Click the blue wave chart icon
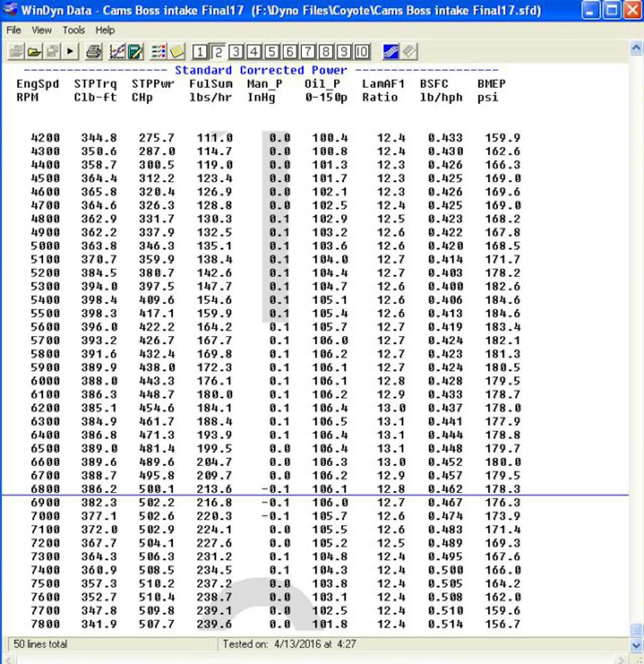644x664 pixels. [391, 51]
